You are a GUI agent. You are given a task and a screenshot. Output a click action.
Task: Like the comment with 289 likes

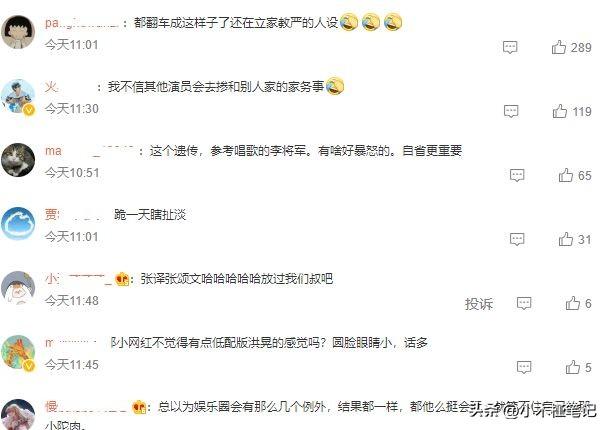coord(559,47)
